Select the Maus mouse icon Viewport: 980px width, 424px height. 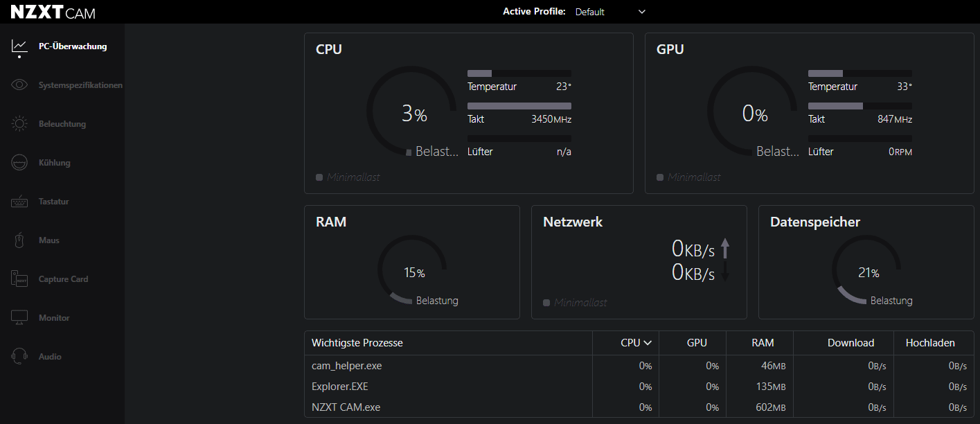(19, 240)
